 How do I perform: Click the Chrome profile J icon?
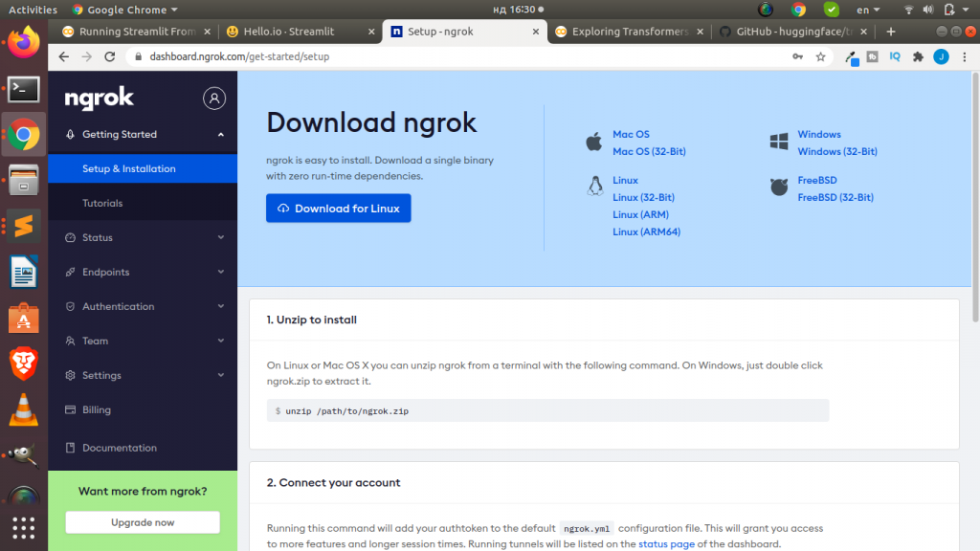pyautogui.click(x=940, y=56)
